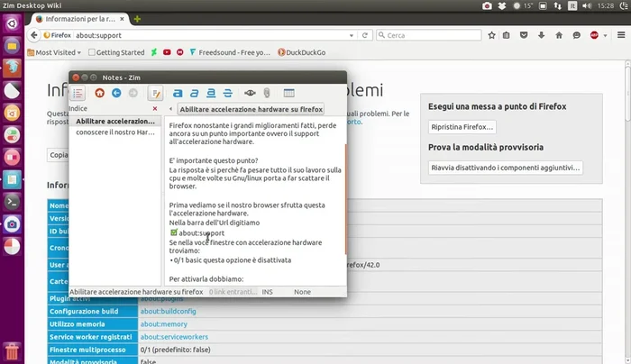This screenshot has width=631, height=364.
Task: Toggle the about:support checkbox in note
Action: (x=174, y=232)
